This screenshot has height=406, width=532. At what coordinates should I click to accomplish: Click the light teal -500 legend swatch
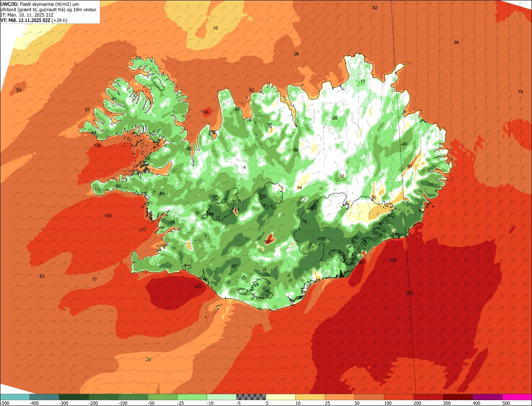click(15, 397)
